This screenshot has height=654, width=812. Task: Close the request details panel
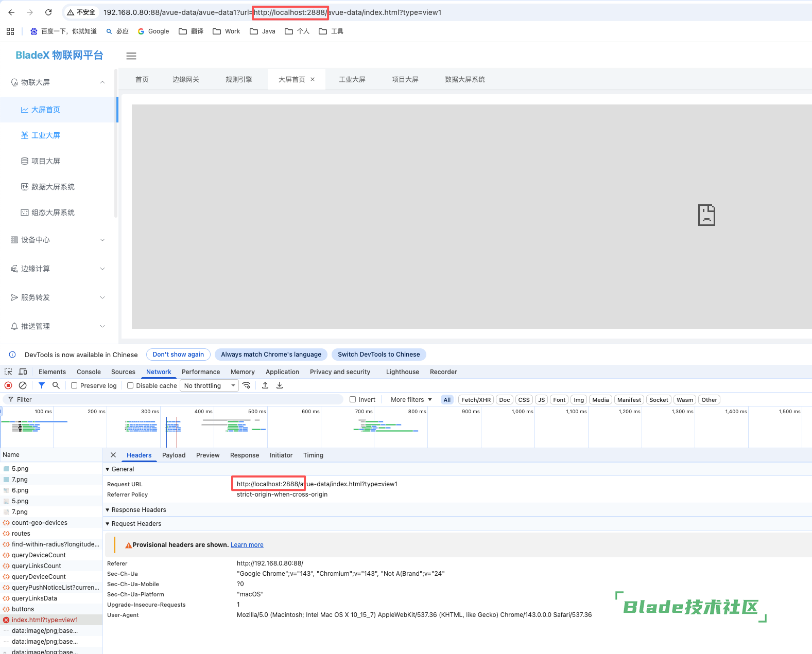(113, 455)
